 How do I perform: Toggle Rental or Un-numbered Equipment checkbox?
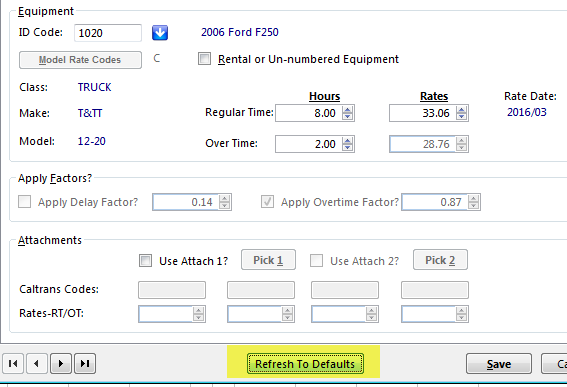point(204,59)
